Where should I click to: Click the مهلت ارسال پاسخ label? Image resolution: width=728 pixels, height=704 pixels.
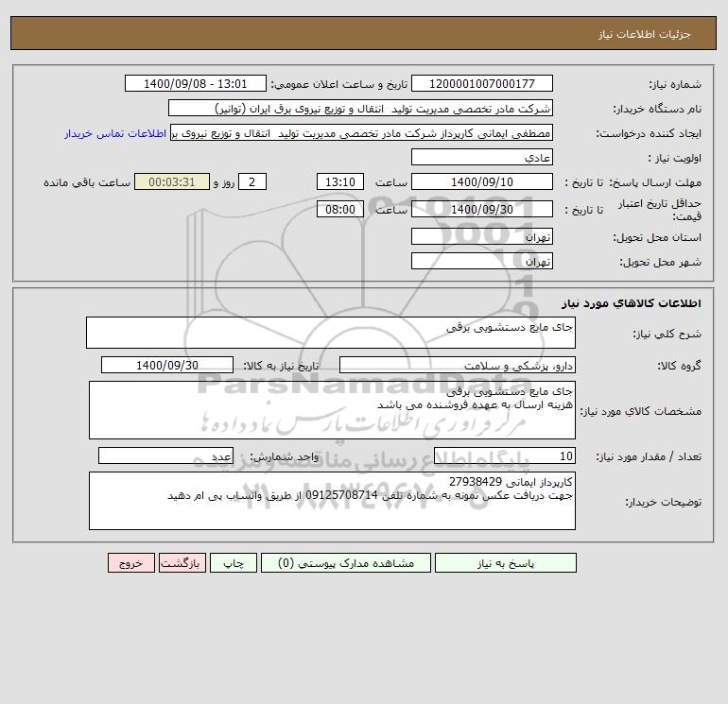coord(655,182)
